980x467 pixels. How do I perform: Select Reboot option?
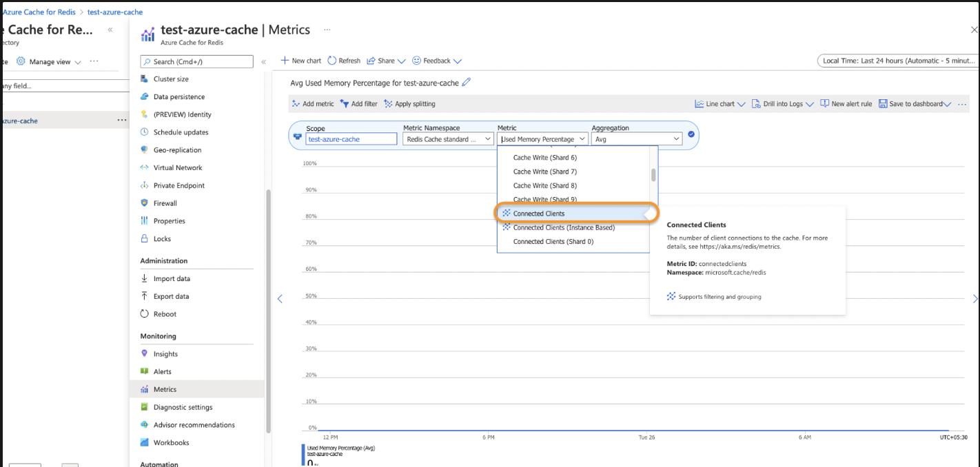[165, 314]
